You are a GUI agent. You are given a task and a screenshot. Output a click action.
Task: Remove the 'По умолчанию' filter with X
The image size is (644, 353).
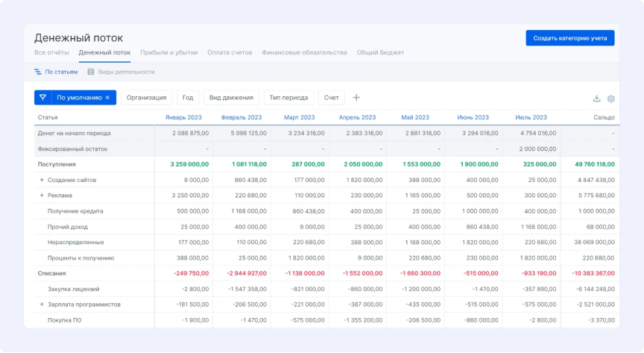coord(107,98)
